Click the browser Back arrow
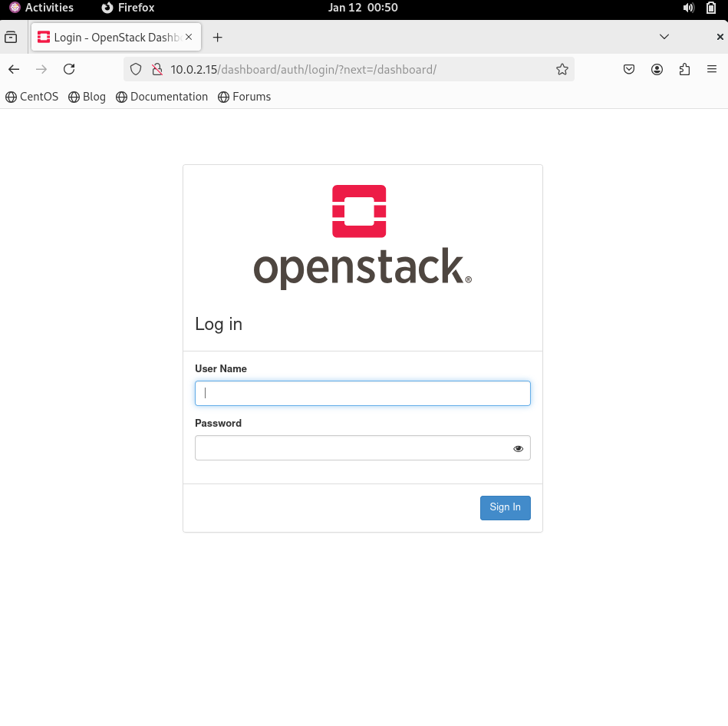Screen dimensions: 728x726 pyautogui.click(x=14, y=69)
